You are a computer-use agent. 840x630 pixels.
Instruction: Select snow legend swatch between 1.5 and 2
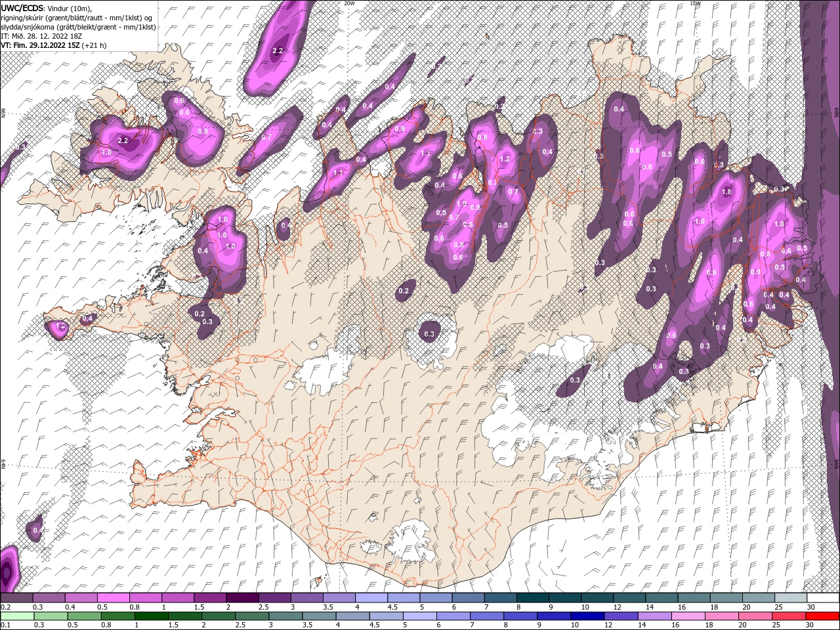click(x=210, y=598)
